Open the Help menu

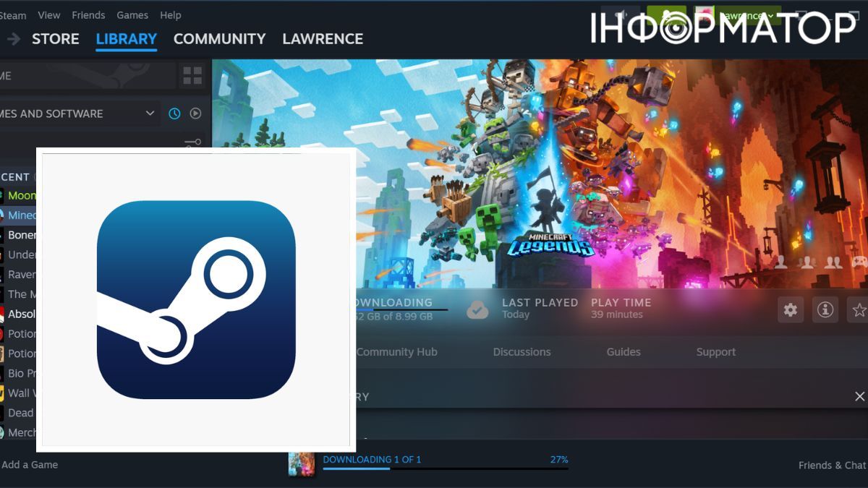(171, 15)
